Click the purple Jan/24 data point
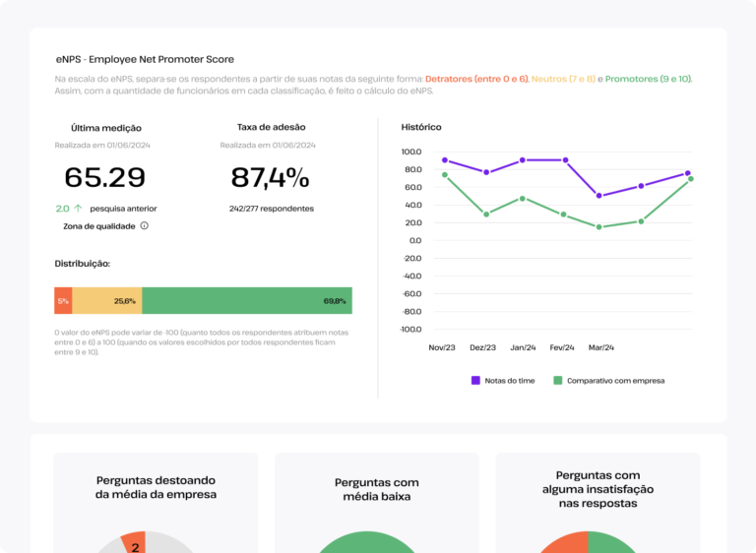The width and height of the screenshot is (756, 553). [x=523, y=160]
